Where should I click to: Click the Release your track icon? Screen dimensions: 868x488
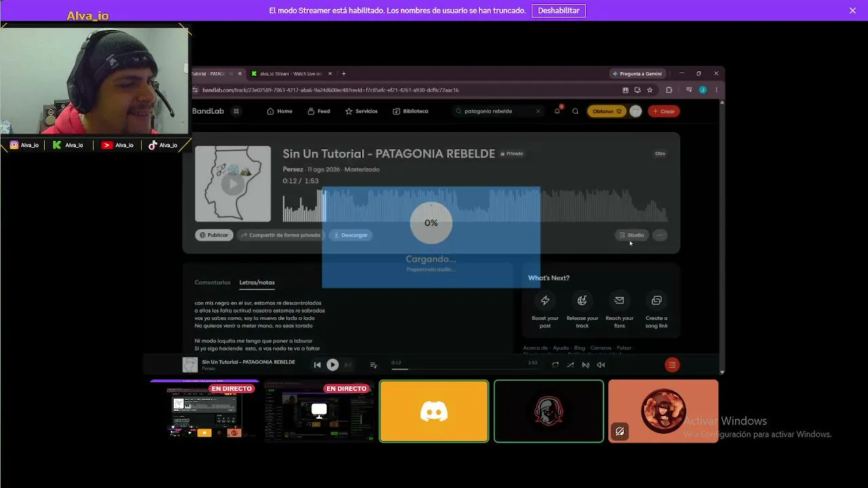[582, 300]
